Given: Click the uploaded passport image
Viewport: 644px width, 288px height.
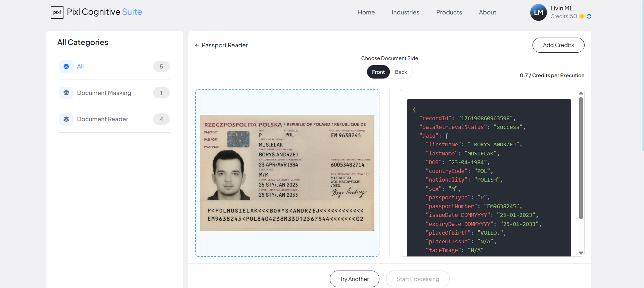Looking at the screenshot, I should click(287, 173).
